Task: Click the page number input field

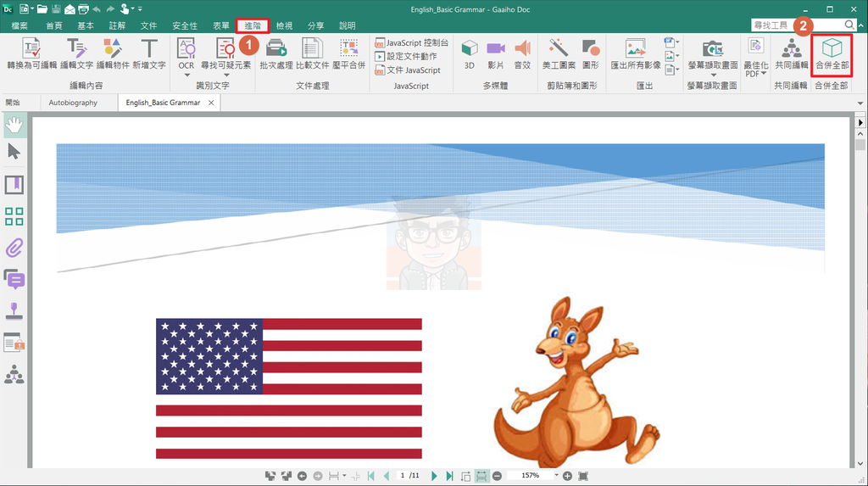Action: pos(402,476)
